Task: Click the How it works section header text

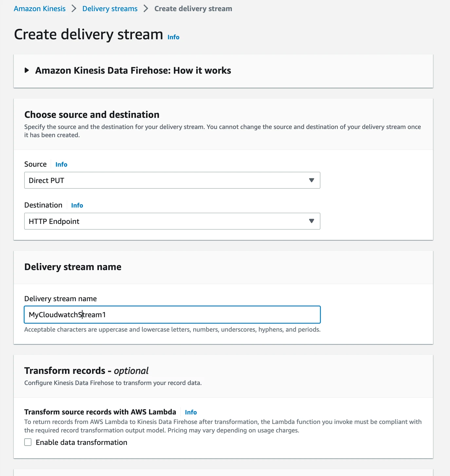Action: (133, 70)
